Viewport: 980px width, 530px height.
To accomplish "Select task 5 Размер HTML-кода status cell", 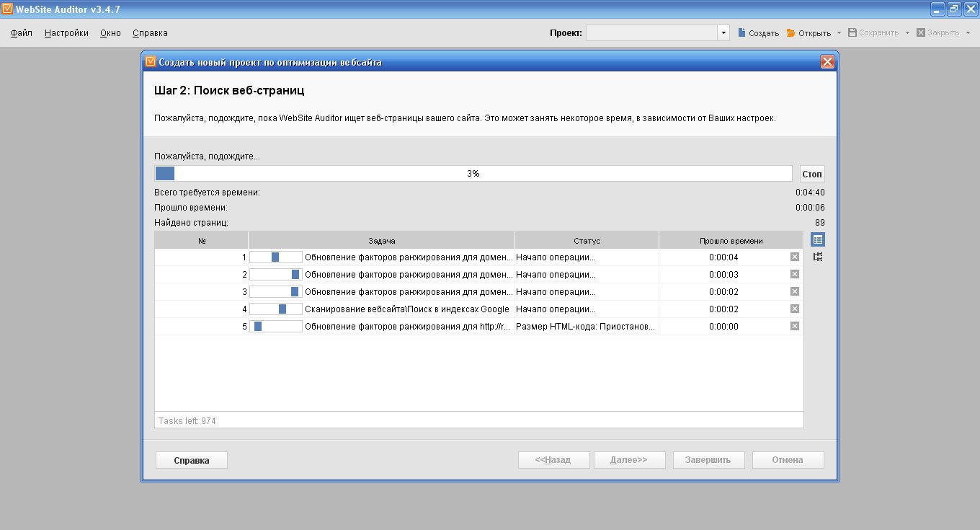I will tap(587, 327).
